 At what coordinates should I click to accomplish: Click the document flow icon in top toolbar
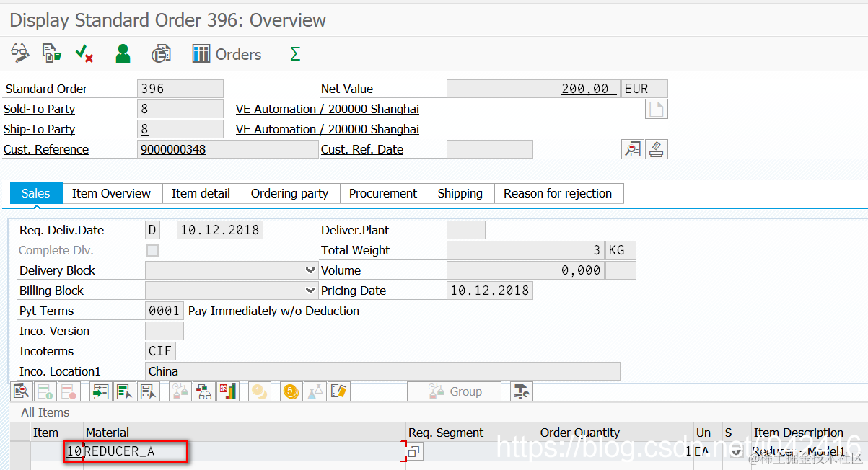(x=51, y=53)
